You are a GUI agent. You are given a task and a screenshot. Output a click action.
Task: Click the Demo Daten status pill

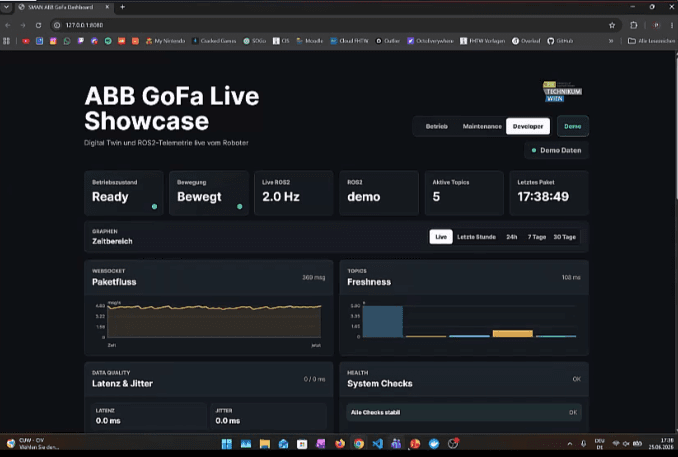pyautogui.click(x=556, y=150)
